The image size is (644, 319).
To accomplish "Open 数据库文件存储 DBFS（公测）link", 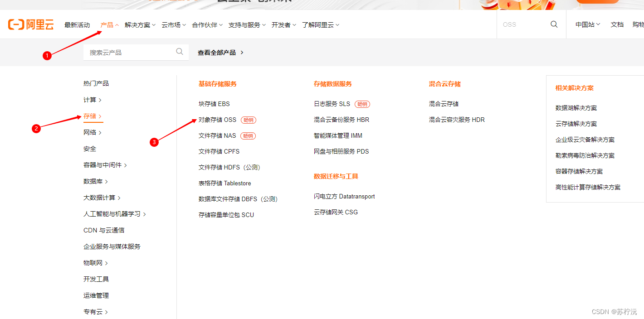I will (239, 199).
